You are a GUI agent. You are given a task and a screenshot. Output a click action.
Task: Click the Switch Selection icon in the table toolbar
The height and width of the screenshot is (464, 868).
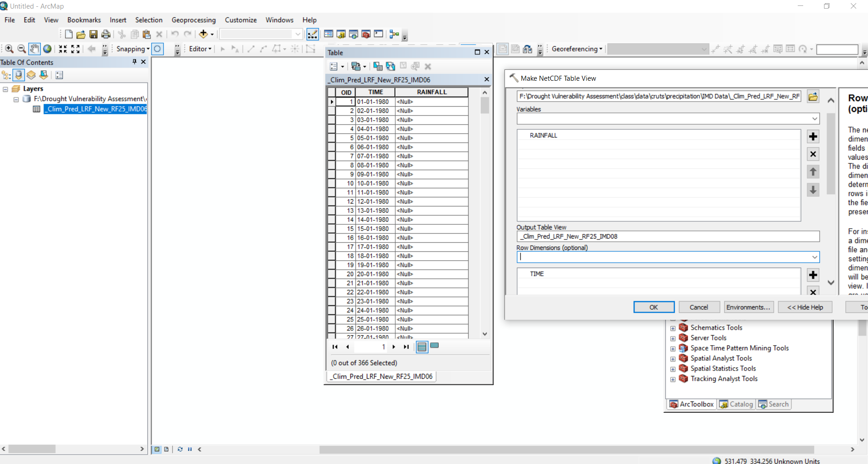tap(391, 66)
